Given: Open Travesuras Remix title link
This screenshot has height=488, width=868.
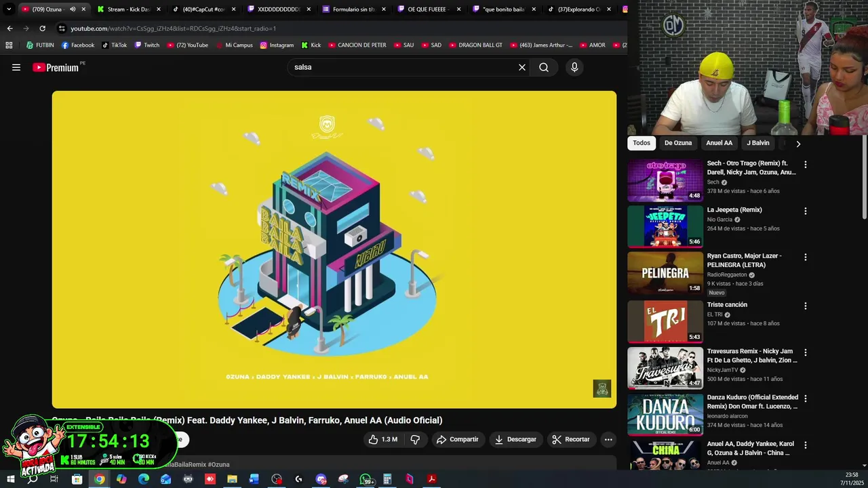Looking at the screenshot, I should (752, 356).
